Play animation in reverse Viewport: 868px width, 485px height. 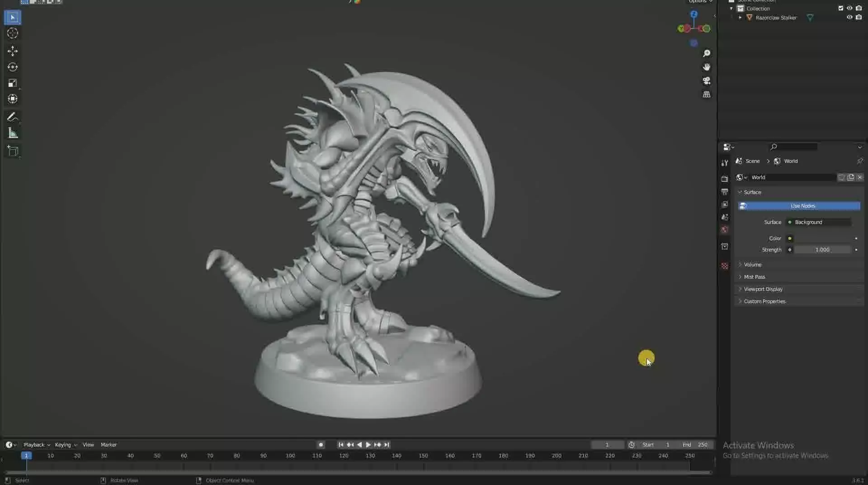(359, 445)
